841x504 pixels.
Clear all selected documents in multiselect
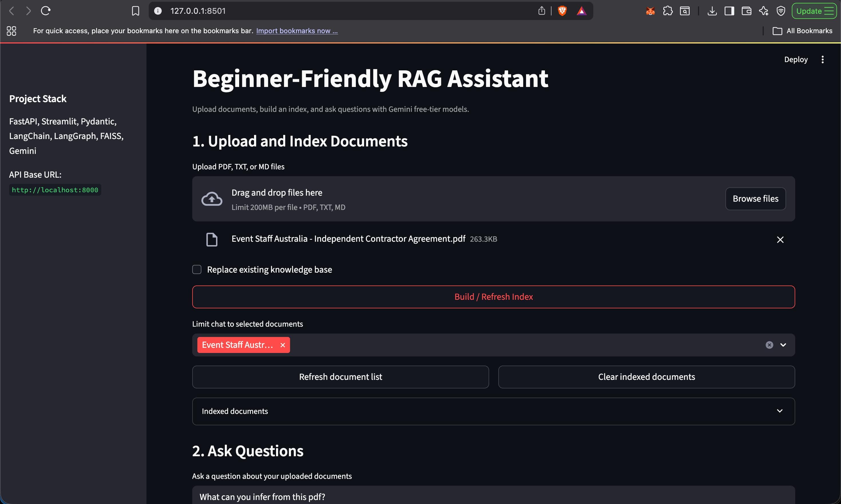[769, 345]
